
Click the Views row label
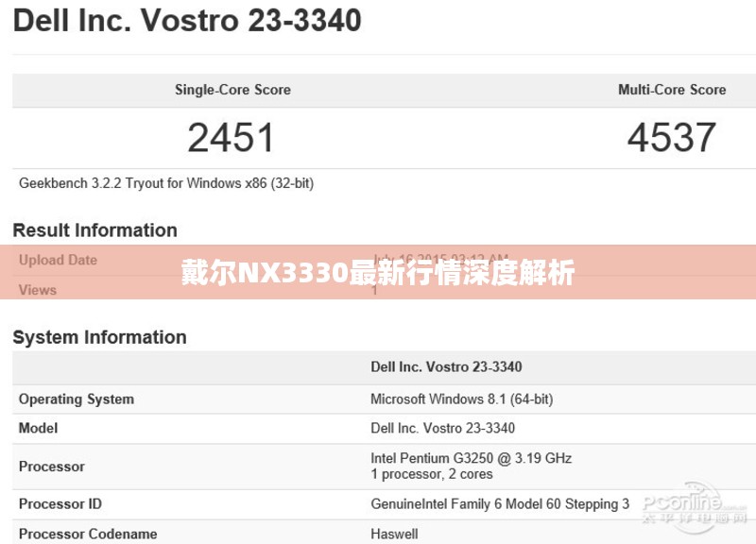(x=38, y=290)
